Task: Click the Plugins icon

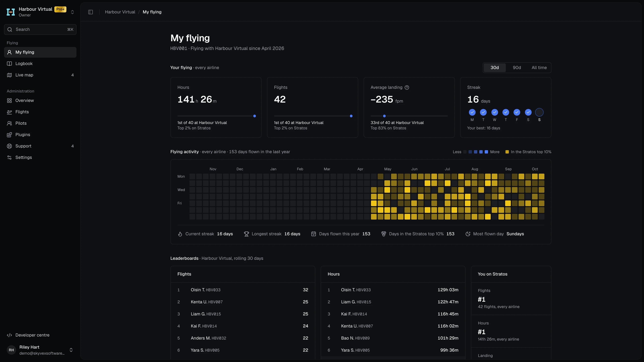Action: tap(10, 135)
